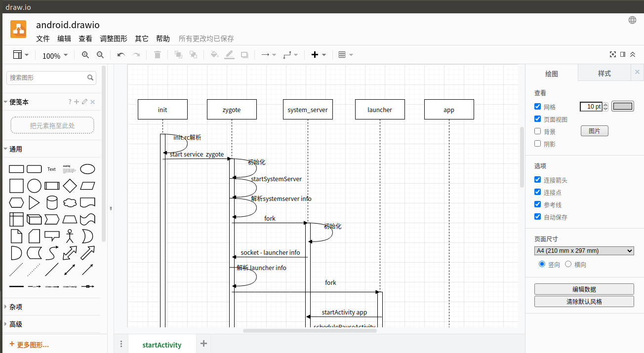Click the delete trash icon
The image size is (644, 353).
[x=158, y=55]
